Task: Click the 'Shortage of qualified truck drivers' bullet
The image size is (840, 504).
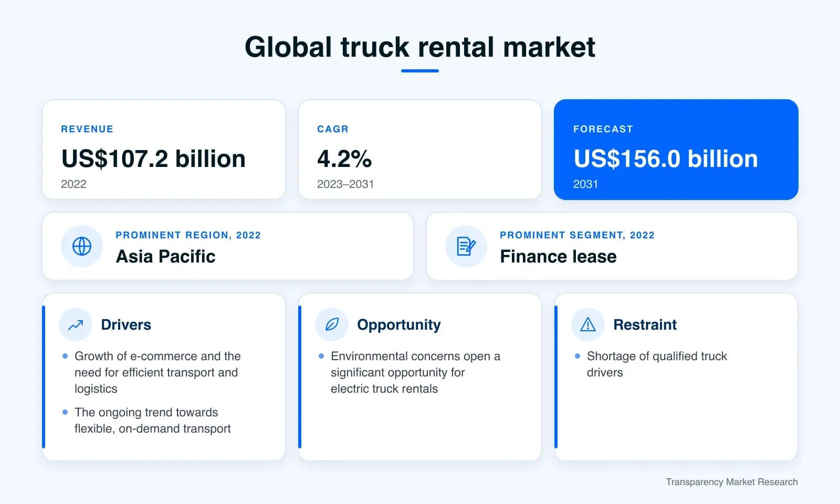Action: [x=657, y=364]
